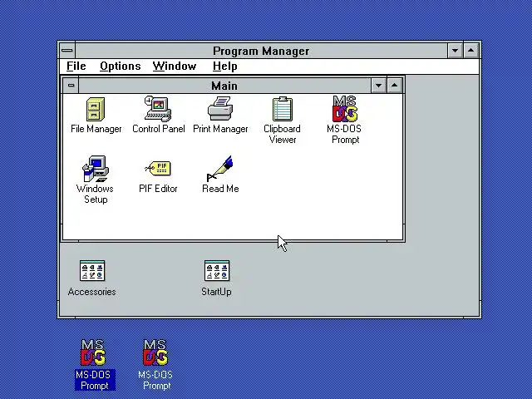Select the unhighlighted MS-DOS Prompt desktop icon
This screenshot has height=399, width=532.
point(155,352)
